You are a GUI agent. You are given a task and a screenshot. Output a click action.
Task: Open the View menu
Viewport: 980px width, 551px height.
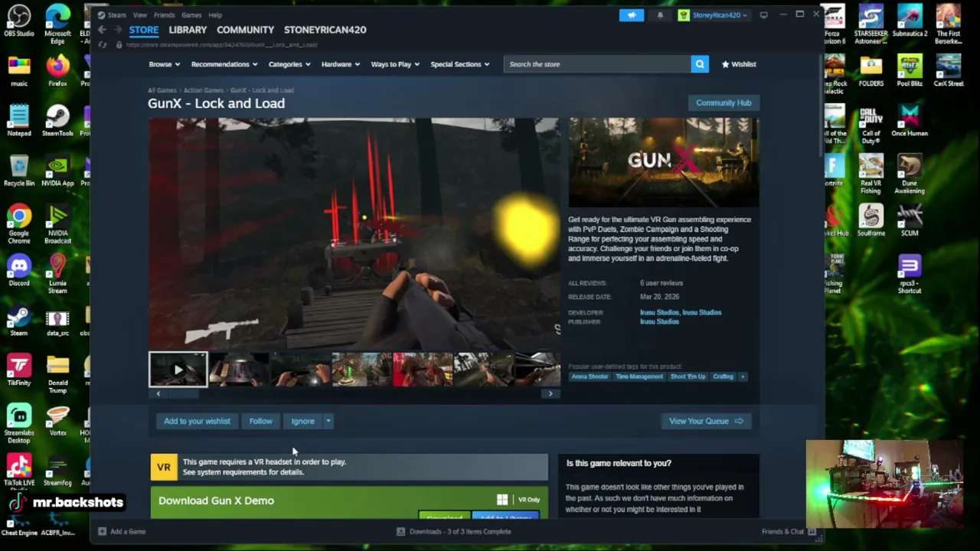click(139, 15)
